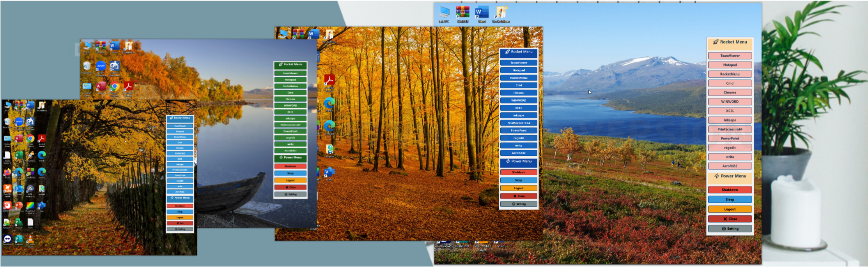The image size is (868, 271).
Task: Choose Chrome in the dark blue Rocket Menu
Action: [519, 93]
